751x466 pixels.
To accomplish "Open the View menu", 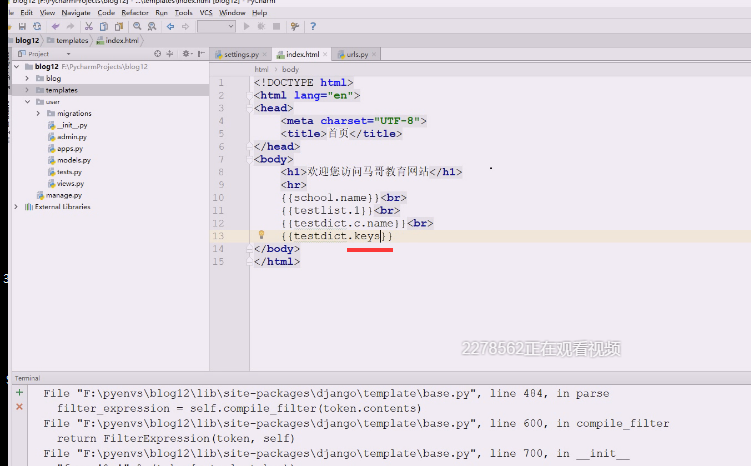I will point(47,12).
